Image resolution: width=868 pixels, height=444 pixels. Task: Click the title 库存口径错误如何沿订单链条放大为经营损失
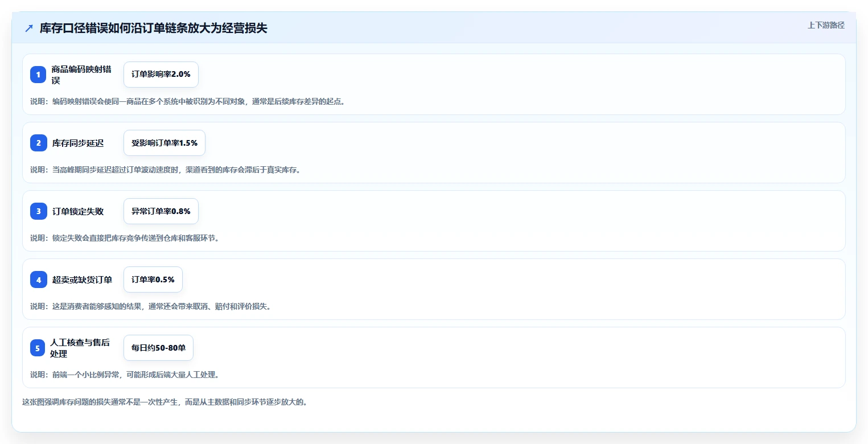(154, 28)
